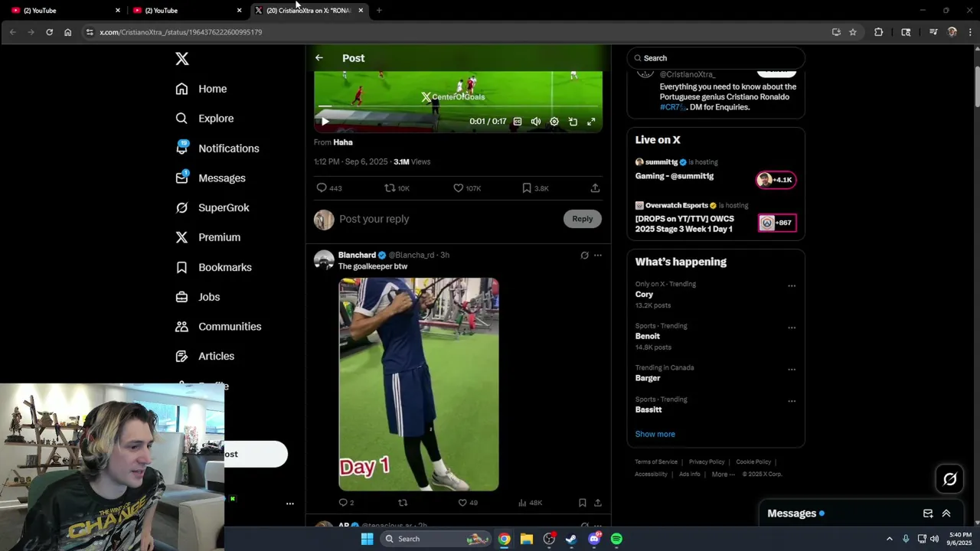Switch to the first YouTube browser tab

[65, 10]
